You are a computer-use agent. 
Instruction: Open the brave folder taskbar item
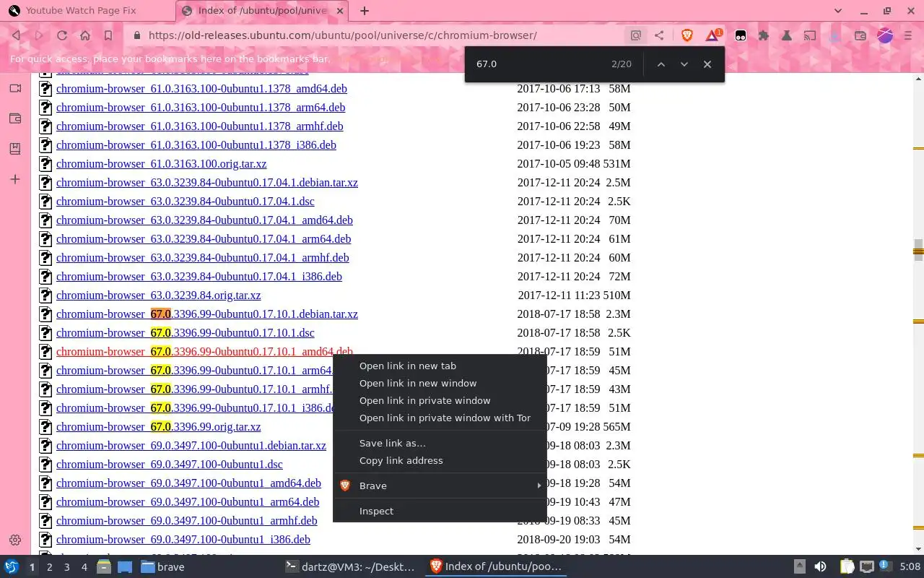163,567
